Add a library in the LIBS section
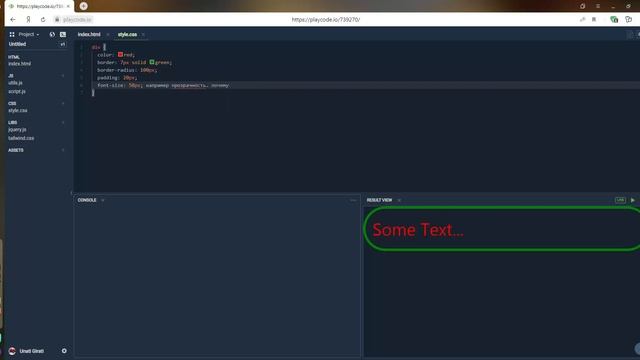Screen dimensions: 640x360 [x=63, y=122]
